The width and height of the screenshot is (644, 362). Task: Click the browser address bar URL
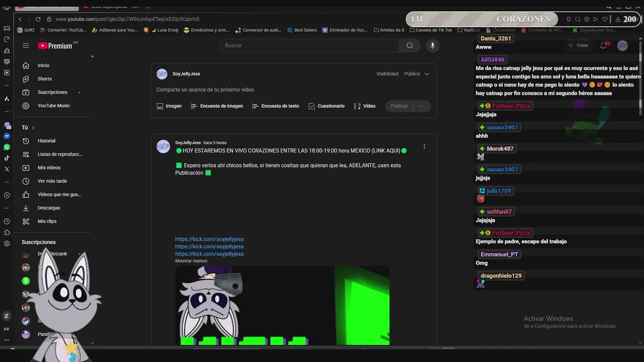[x=127, y=19]
